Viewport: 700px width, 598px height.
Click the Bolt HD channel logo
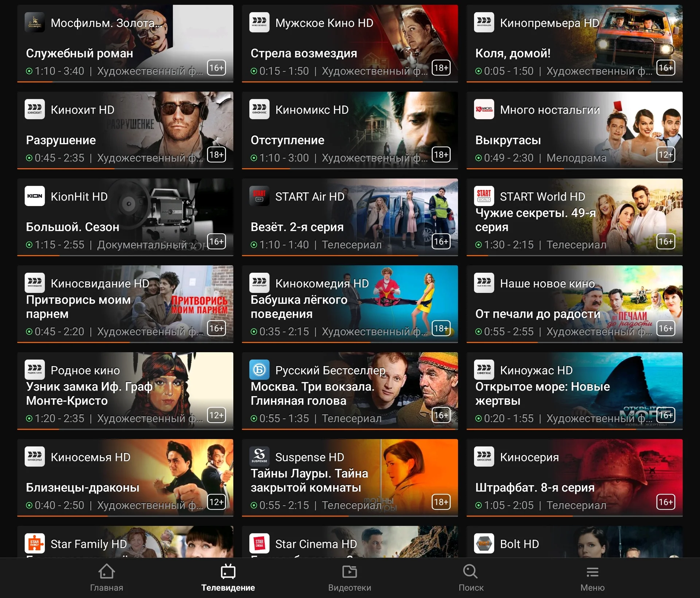tap(484, 543)
